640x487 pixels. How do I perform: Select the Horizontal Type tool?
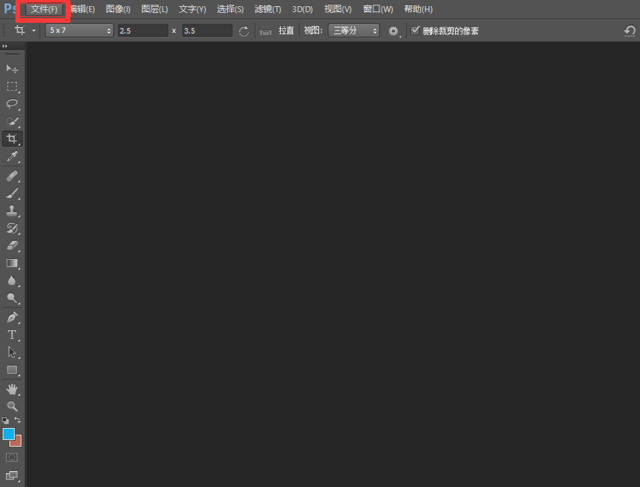pos(12,335)
